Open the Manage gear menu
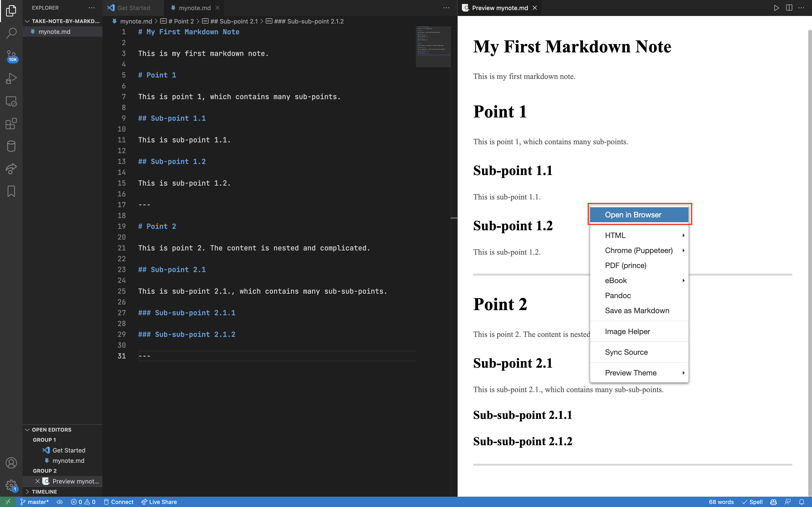 click(x=11, y=485)
